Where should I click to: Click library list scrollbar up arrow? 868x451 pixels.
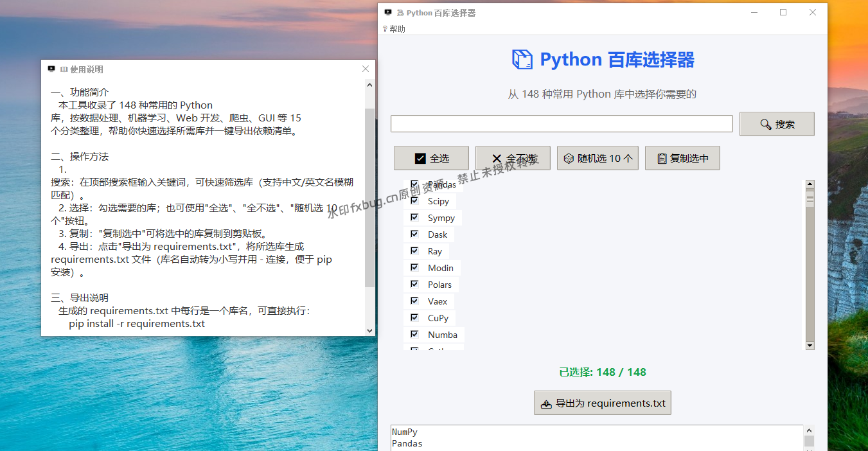click(x=810, y=184)
